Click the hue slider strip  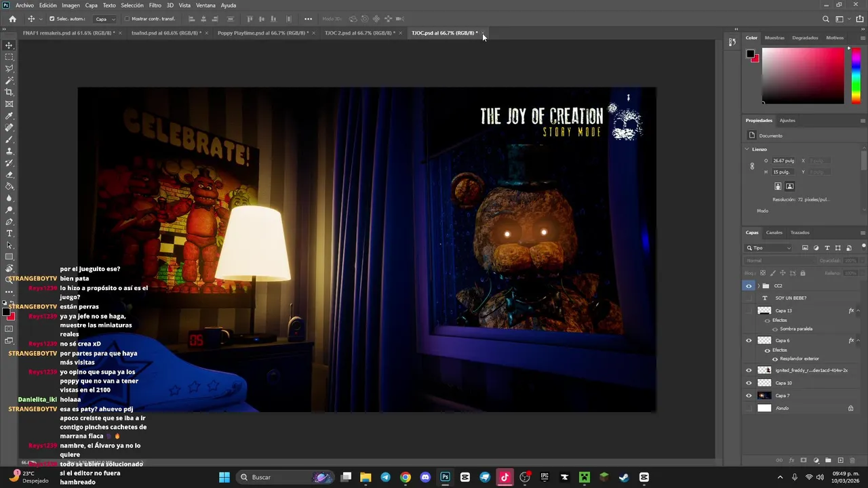[x=856, y=76]
